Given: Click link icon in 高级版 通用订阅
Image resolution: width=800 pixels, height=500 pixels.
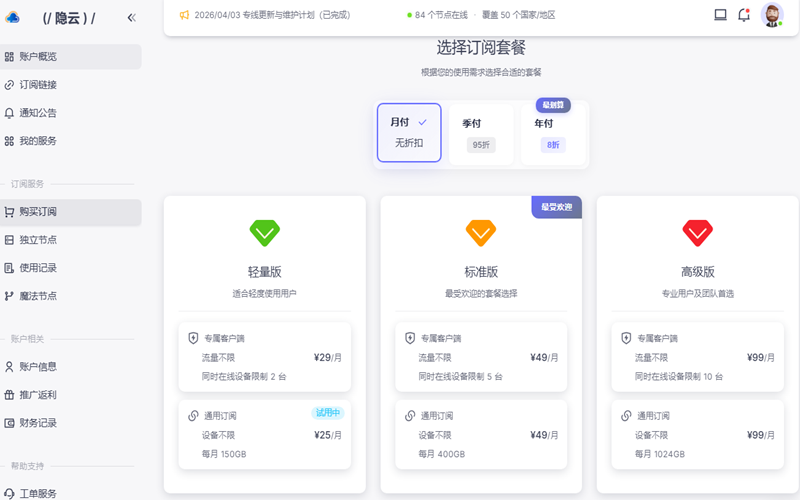Looking at the screenshot, I should [626, 416].
